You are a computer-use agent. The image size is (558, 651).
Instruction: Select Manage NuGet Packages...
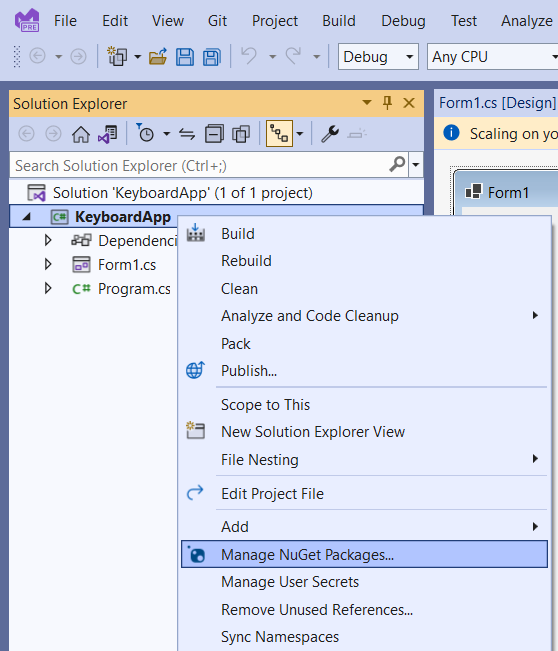coord(365,554)
